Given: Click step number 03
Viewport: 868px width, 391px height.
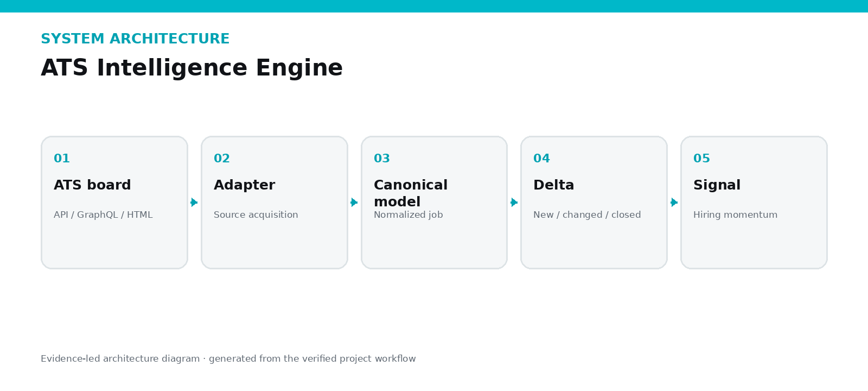Looking at the screenshot, I should click(x=382, y=159).
